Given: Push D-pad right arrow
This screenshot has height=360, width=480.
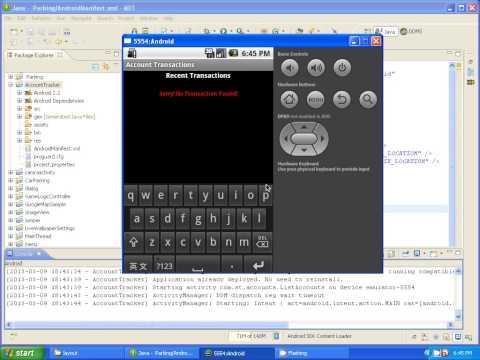Looking at the screenshot, I should (x=322, y=138).
